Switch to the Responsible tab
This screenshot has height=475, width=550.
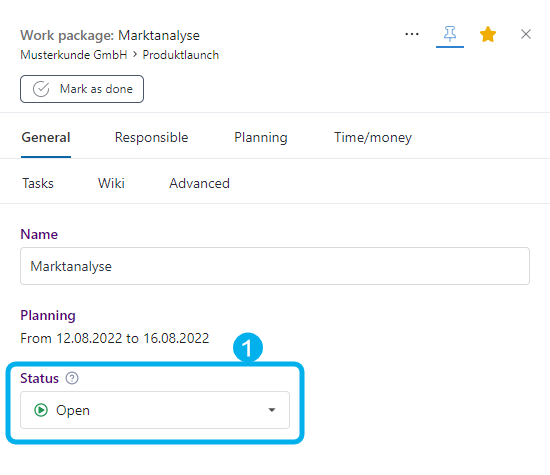[151, 138]
